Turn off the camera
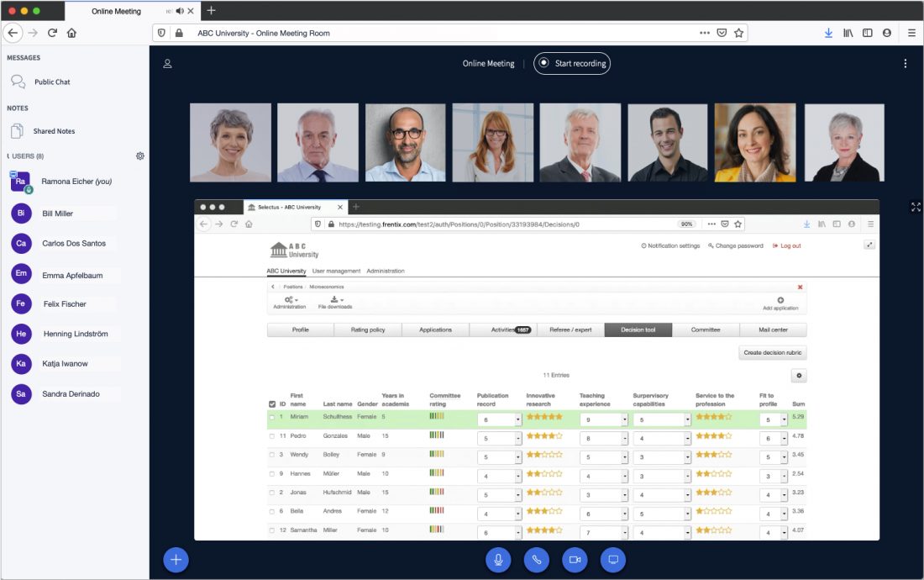Viewport: 924px width, 580px height. [575, 559]
